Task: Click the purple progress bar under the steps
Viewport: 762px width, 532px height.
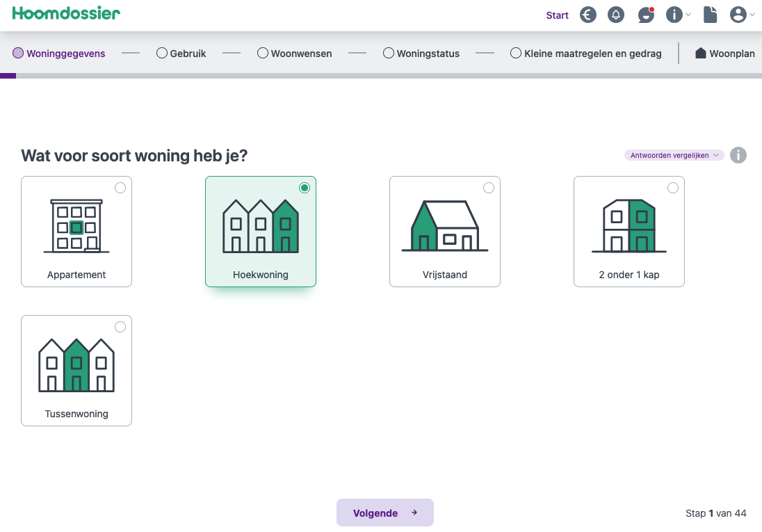Action: [8, 76]
